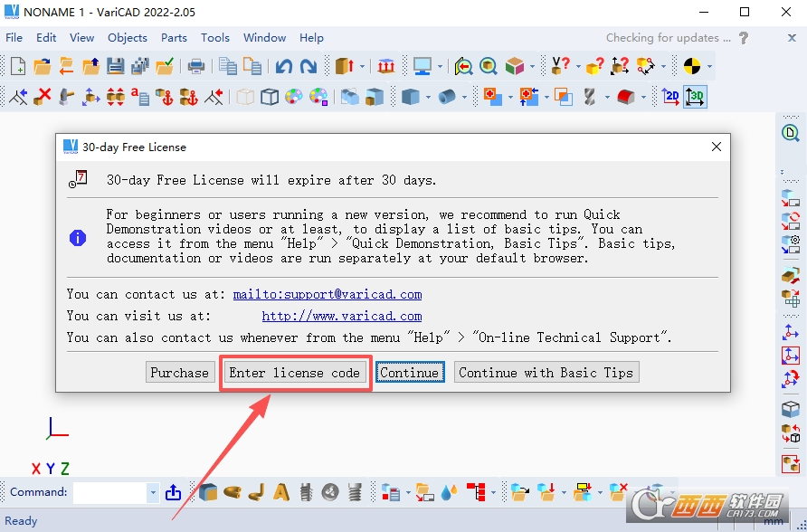This screenshot has height=532, width=807.
Task: Open the Parts menu
Action: coord(174,38)
